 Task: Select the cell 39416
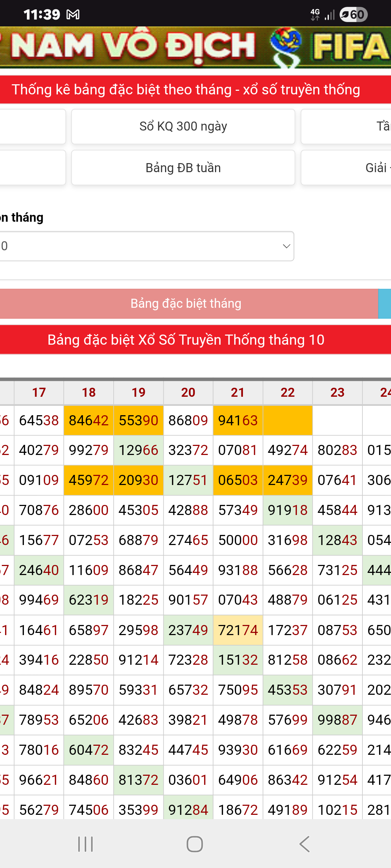point(39,660)
